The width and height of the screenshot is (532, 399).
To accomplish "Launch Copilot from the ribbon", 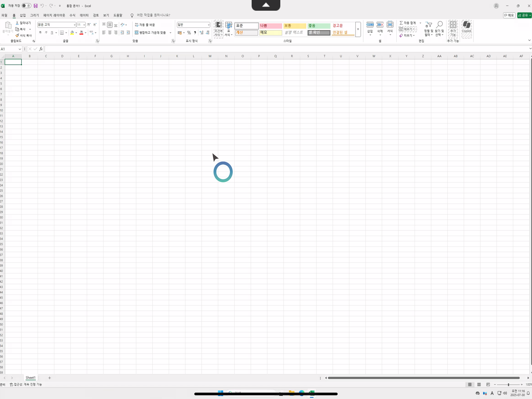I will click(467, 29).
